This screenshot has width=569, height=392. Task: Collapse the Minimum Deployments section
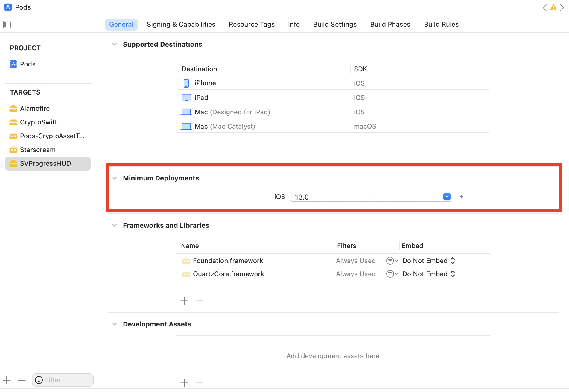(x=114, y=178)
